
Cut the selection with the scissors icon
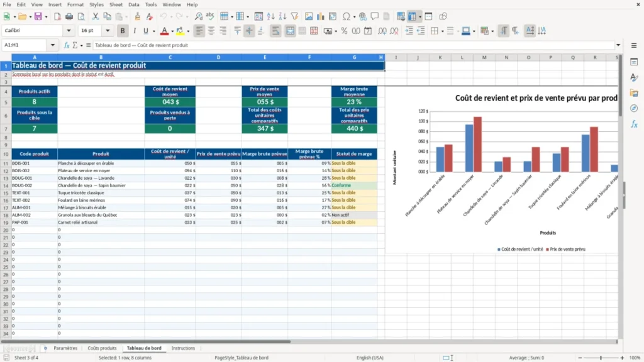coord(96,16)
